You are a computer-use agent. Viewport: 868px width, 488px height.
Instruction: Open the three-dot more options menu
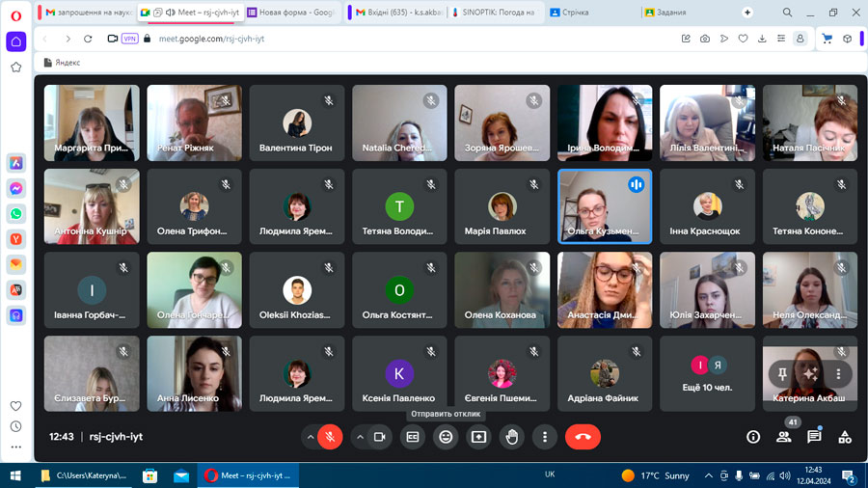coord(545,437)
